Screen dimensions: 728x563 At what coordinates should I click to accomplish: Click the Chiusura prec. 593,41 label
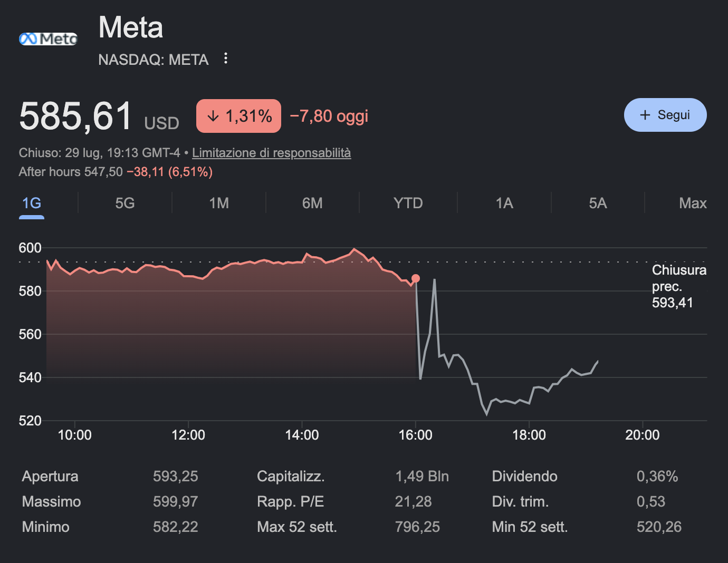click(679, 286)
